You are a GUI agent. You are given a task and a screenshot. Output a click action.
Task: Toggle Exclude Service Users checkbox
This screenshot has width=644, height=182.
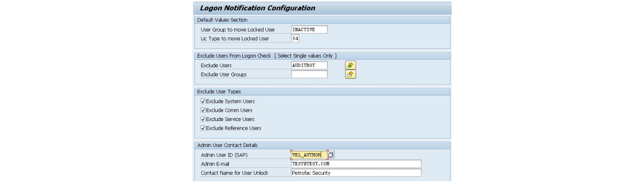203,119
